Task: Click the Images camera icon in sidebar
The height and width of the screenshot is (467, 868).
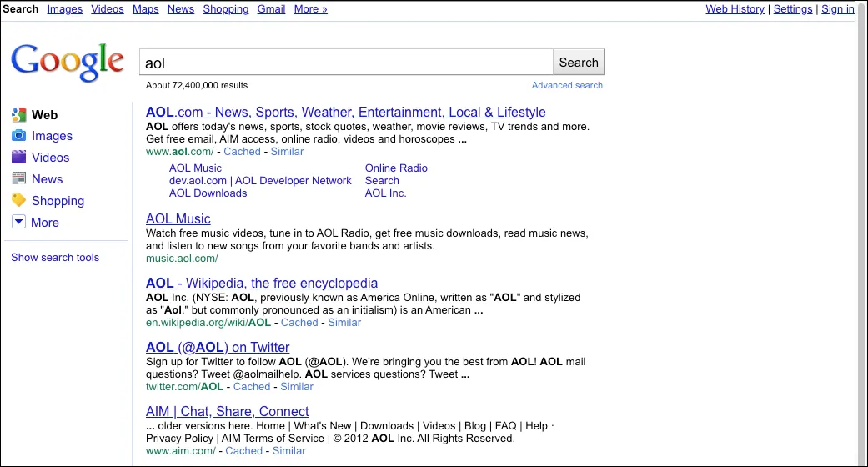Action: pos(18,136)
